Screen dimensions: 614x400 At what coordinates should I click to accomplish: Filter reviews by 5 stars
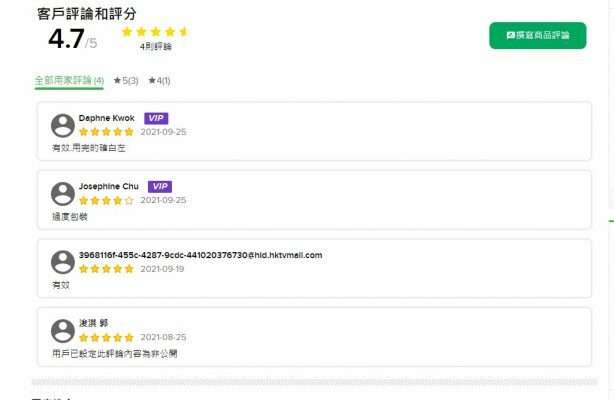pyautogui.click(x=125, y=80)
